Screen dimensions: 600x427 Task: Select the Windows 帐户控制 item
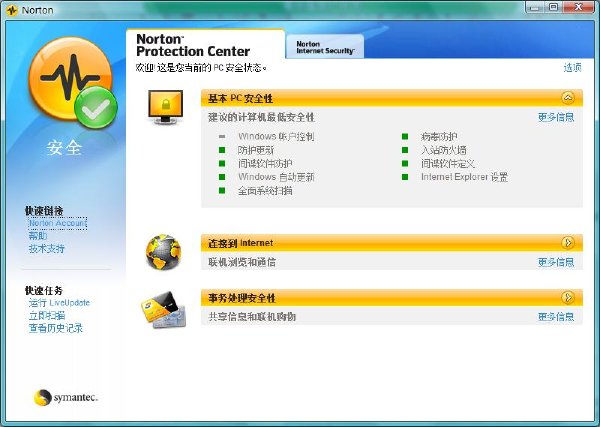[x=276, y=137]
